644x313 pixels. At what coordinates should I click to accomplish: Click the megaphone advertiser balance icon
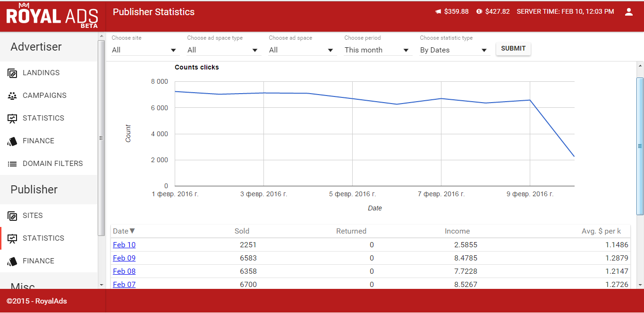pos(438,11)
